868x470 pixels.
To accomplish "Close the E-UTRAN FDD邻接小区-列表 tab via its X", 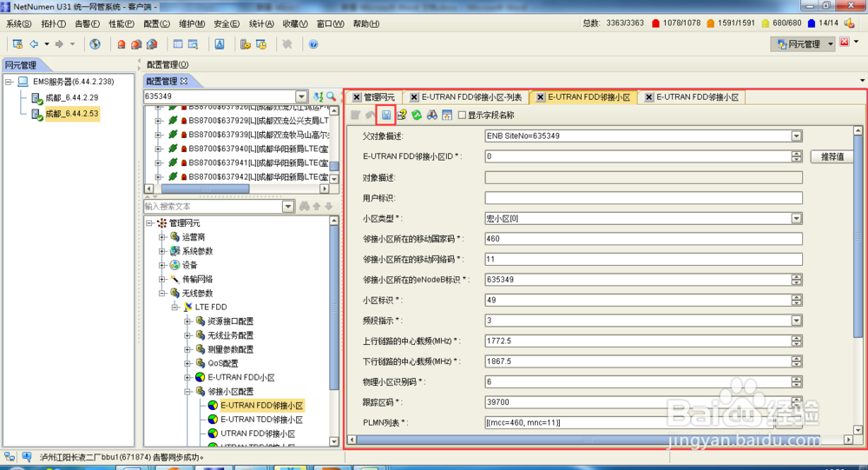I will (x=414, y=97).
